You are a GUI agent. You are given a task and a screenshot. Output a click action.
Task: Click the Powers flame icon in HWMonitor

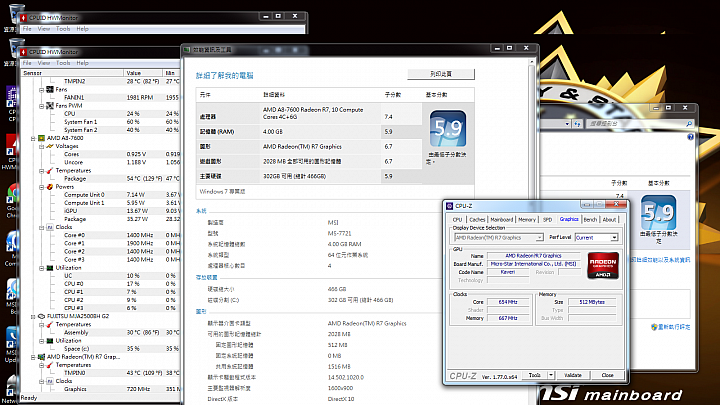[x=50, y=187]
